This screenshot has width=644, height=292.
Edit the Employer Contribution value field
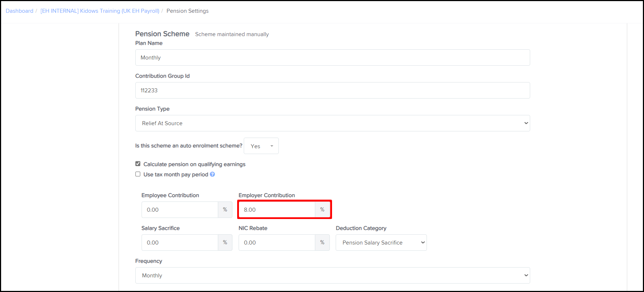point(277,210)
